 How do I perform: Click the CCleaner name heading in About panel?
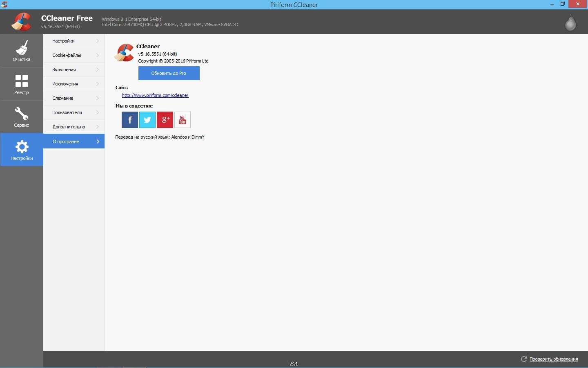pyautogui.click(x=148, y=46)
